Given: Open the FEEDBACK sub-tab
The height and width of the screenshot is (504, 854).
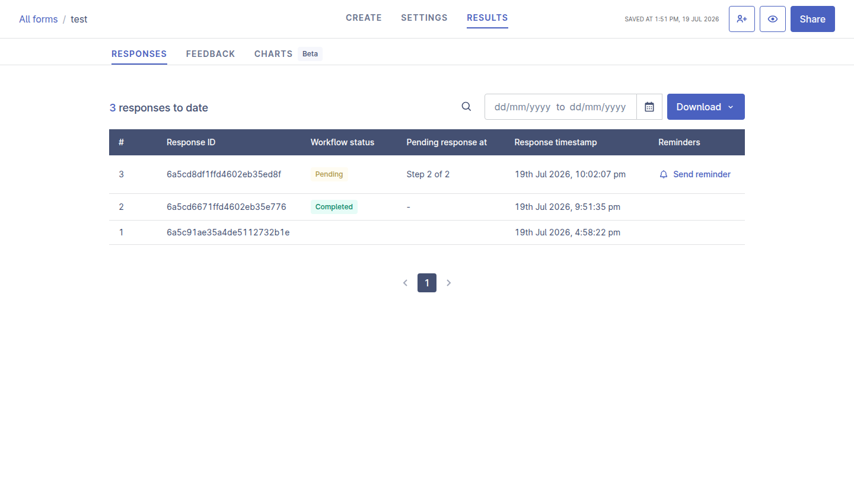Looking at the screenshot, I should 211,54.
